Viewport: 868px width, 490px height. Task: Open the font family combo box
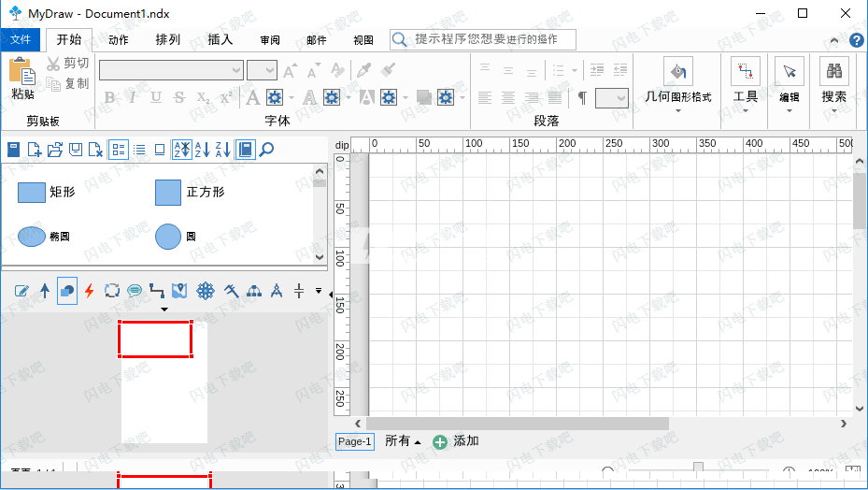[x=171, y=70]
